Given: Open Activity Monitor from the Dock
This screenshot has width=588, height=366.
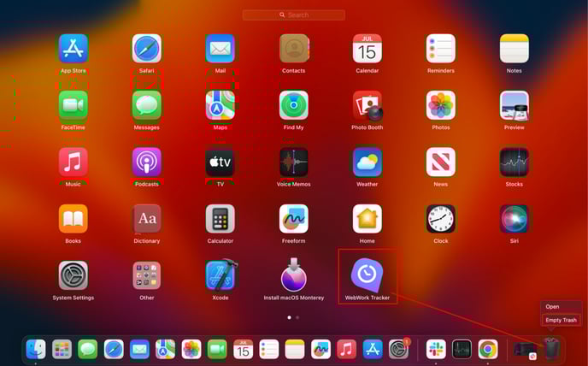Looking at the screenshot, I should pos(462,349).
